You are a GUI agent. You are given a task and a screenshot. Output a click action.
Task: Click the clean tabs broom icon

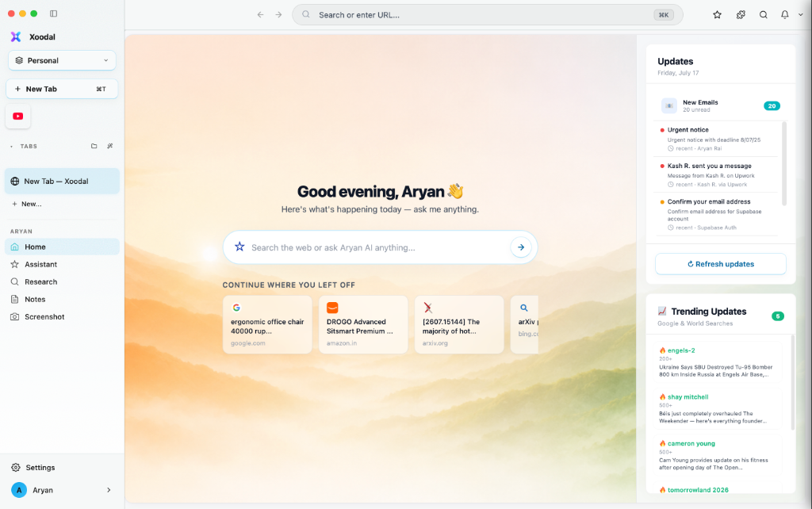pyautogui.click(x=109, y=146)
